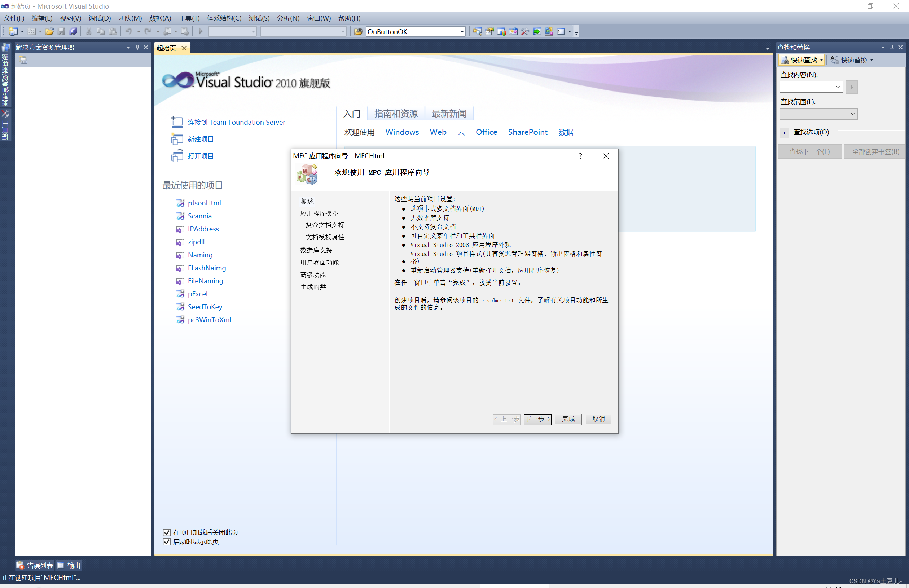
Task: Open the Tools menu
Action: (x=189, y=18)
